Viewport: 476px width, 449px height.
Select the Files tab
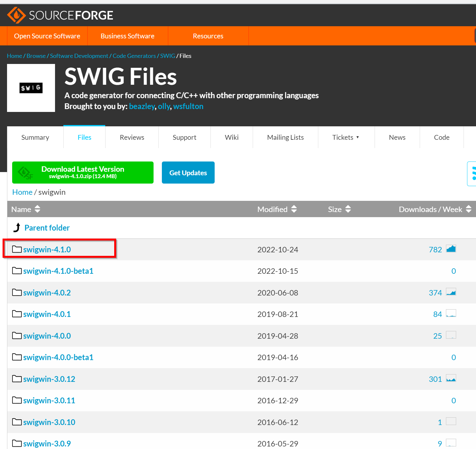point(84,137)
